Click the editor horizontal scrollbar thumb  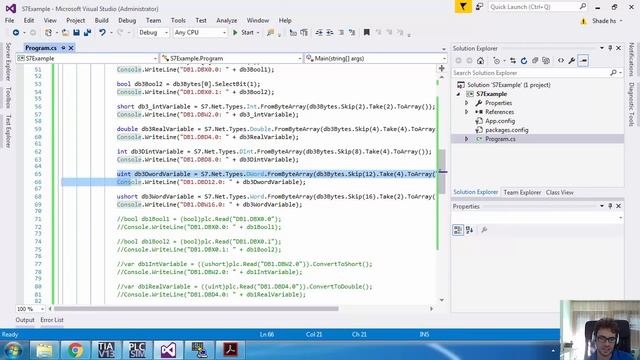tap(196, 309)
